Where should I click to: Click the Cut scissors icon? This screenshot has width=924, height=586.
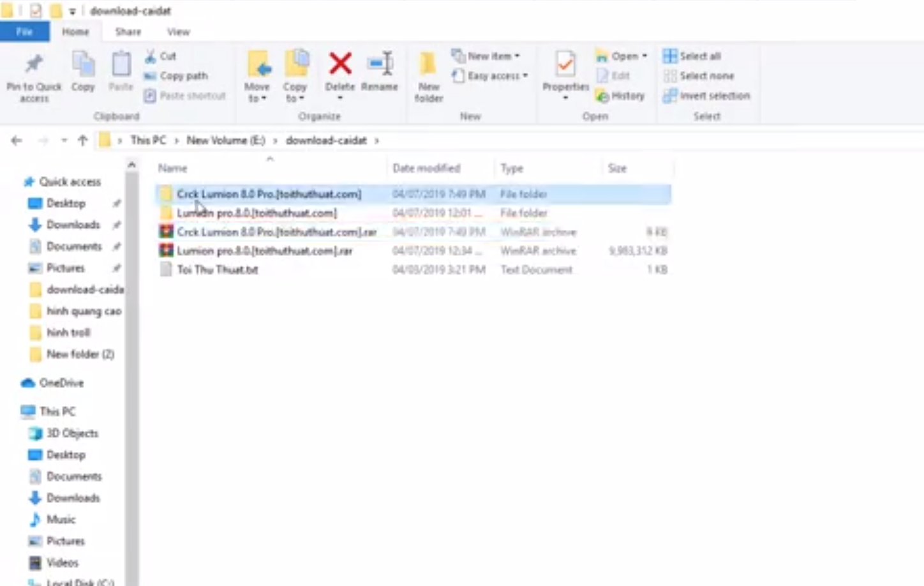pos(151,56)
